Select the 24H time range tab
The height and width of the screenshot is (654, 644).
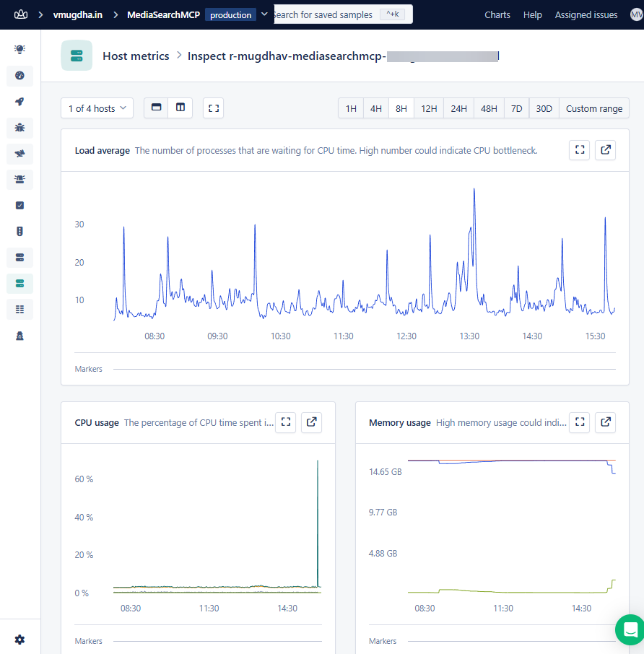pos(458,108)
